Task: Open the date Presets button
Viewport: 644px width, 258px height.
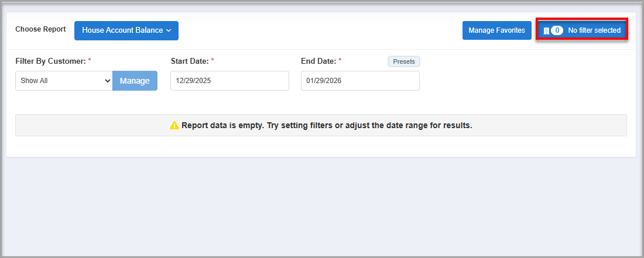Action: tap(404, 61)
